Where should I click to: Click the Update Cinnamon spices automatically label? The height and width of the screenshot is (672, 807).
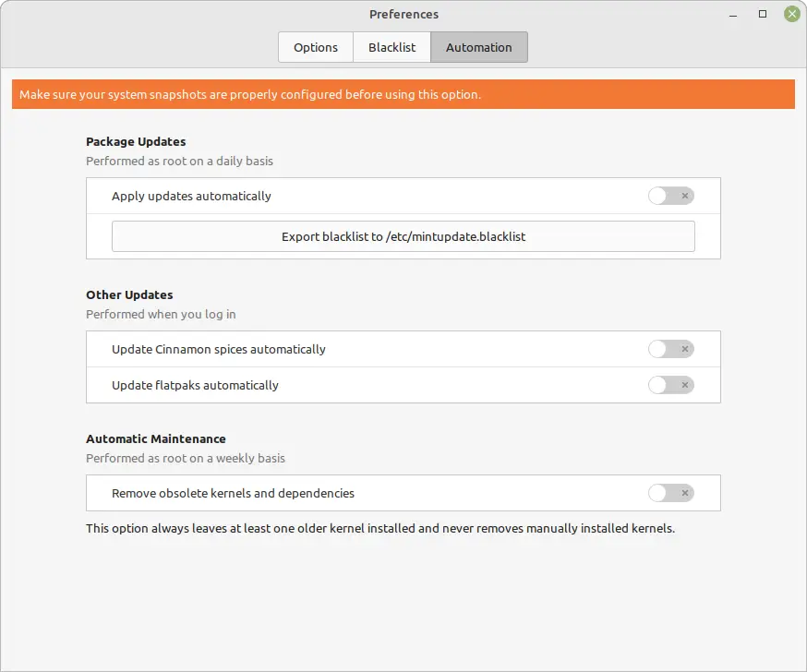click(x=218, y=349)
